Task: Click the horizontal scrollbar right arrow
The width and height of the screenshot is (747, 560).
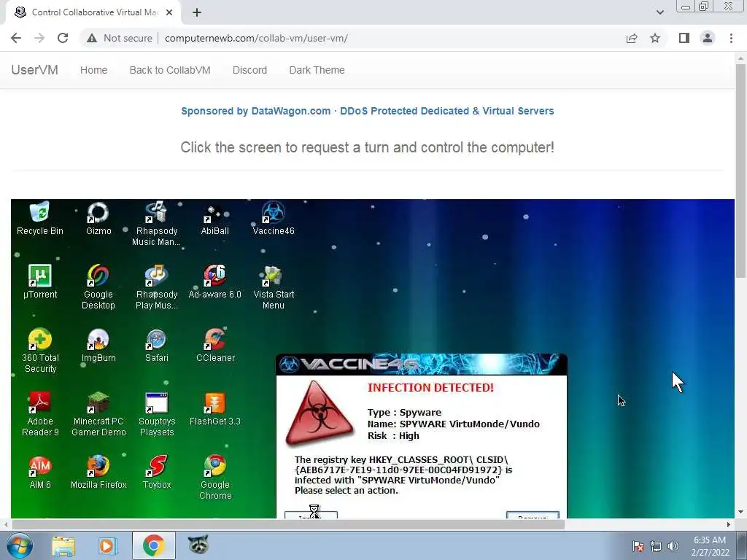Action: coord(729,524)
